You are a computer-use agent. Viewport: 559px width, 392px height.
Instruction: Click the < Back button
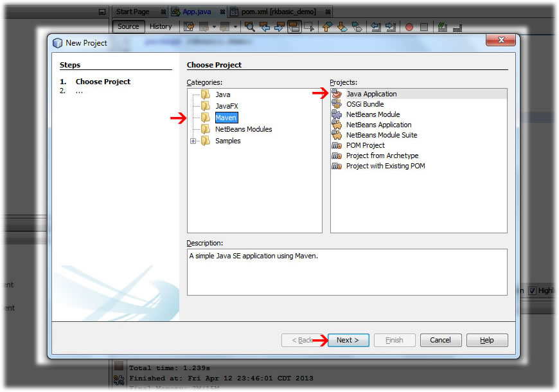[x=303, y=341]
